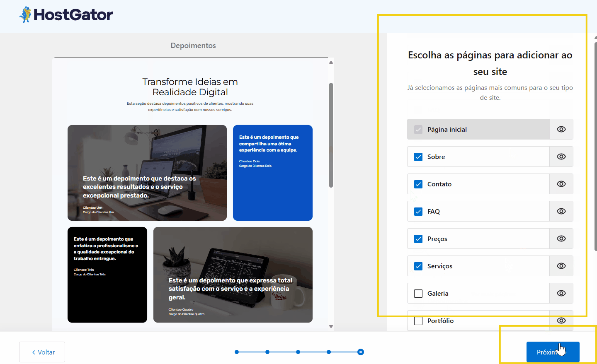Open the Cliente Quatro testimonial card
This screenshot has width=597, height=364.
[x=233, y=275]
